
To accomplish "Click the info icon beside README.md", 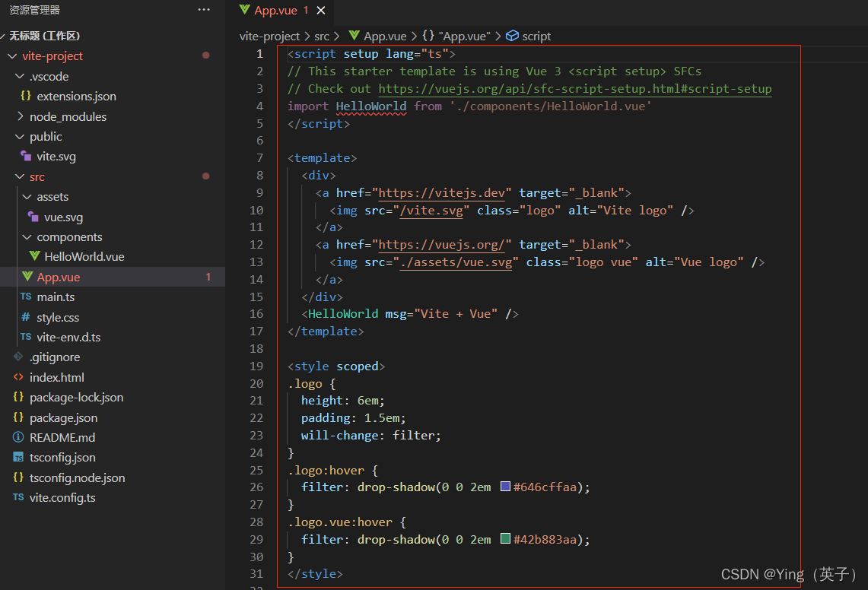I will [18, 438].
